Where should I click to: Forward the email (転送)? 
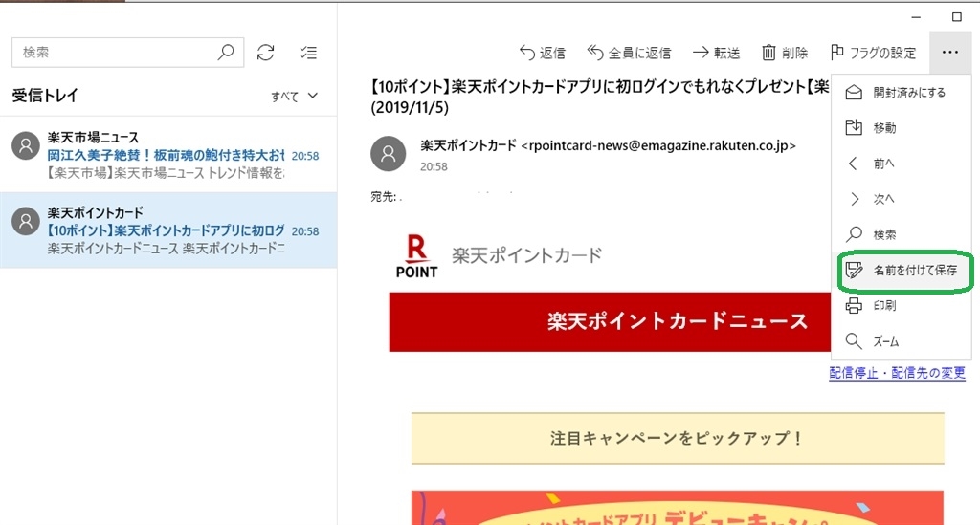(x=716, y=53)
